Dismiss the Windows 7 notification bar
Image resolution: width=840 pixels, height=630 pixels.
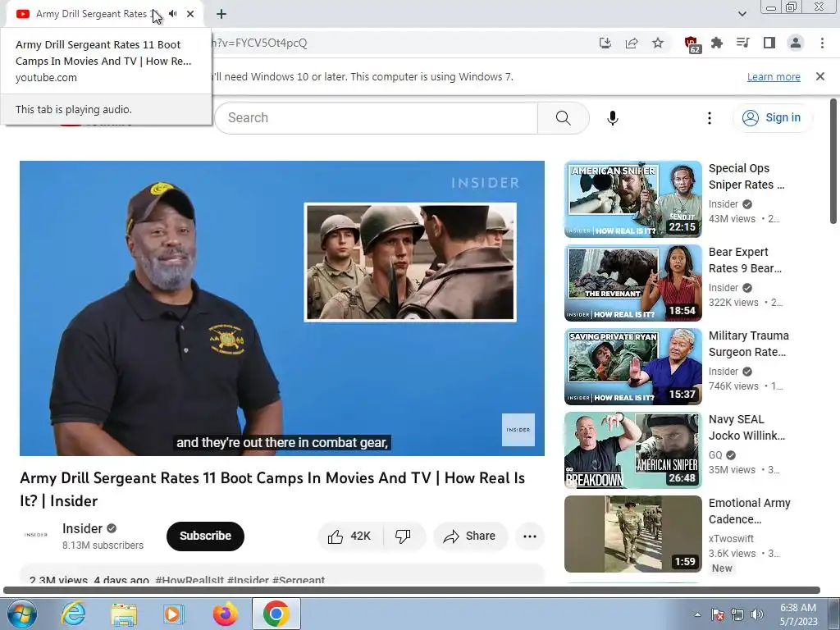[x=820, y=76]
